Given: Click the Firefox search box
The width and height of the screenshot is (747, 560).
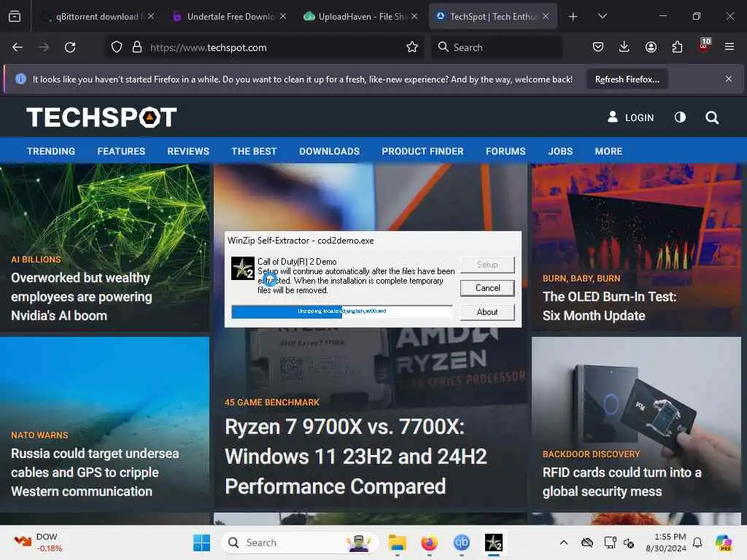Looking at the screenshot, I should coord(497,47).
